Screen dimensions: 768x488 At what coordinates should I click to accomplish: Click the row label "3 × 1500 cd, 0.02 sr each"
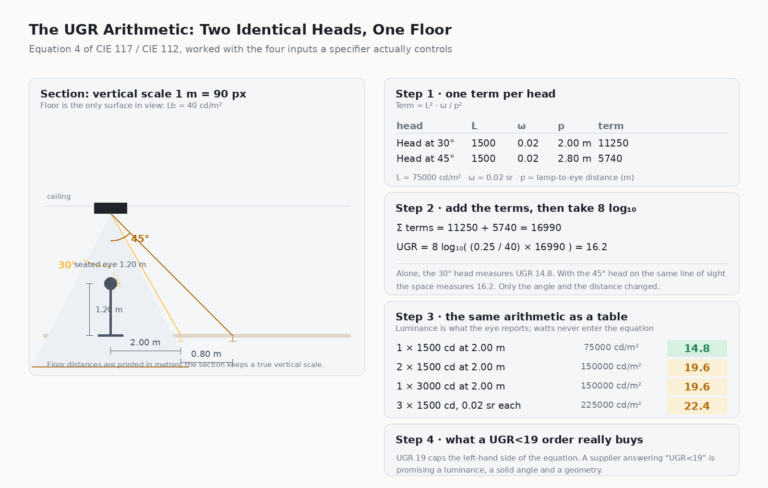pos(458,406)
